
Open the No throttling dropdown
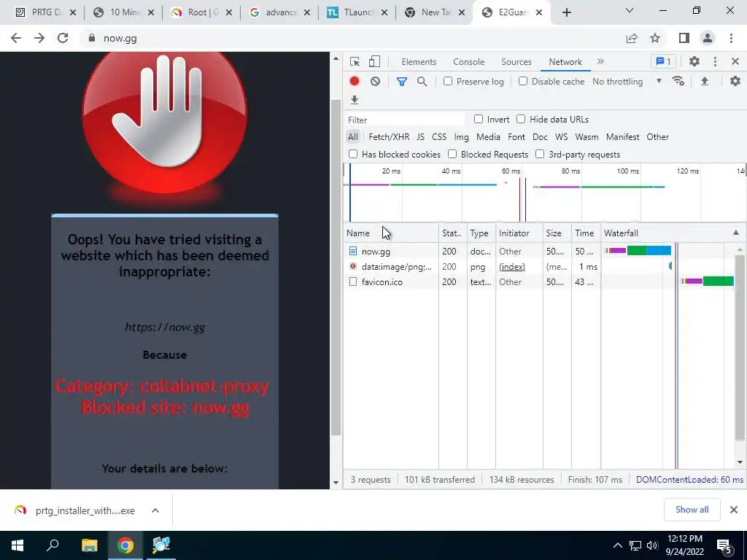tap(627, 82)
